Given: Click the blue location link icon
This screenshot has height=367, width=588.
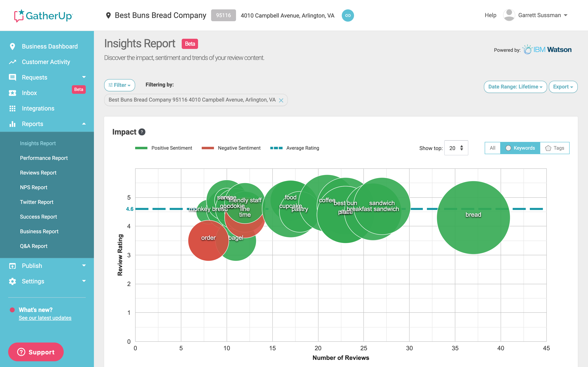Looking at the screenshot, I should tap(348, 15).
